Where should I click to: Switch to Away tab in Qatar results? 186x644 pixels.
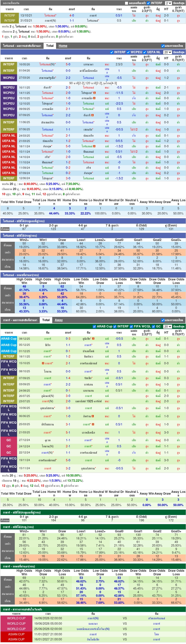59,320
